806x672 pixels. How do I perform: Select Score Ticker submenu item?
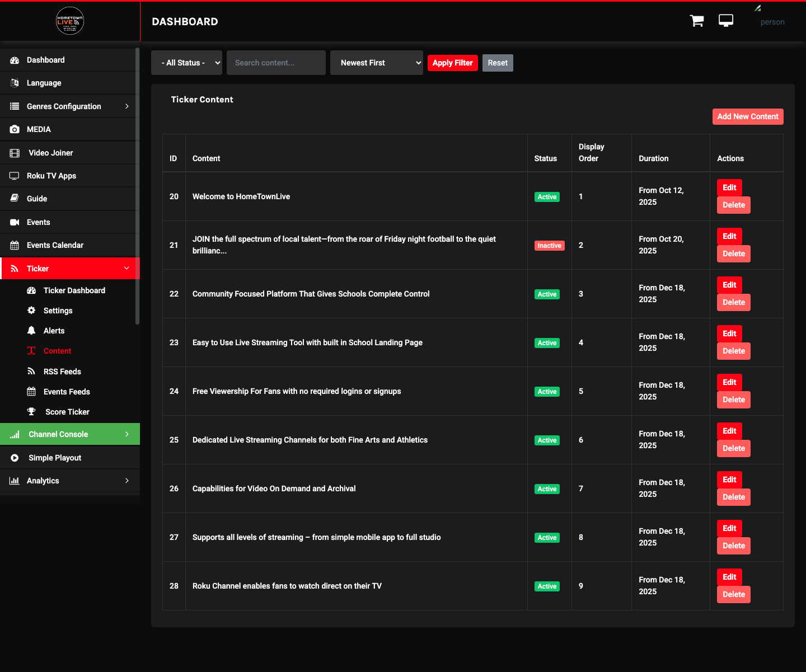[68, 412]
